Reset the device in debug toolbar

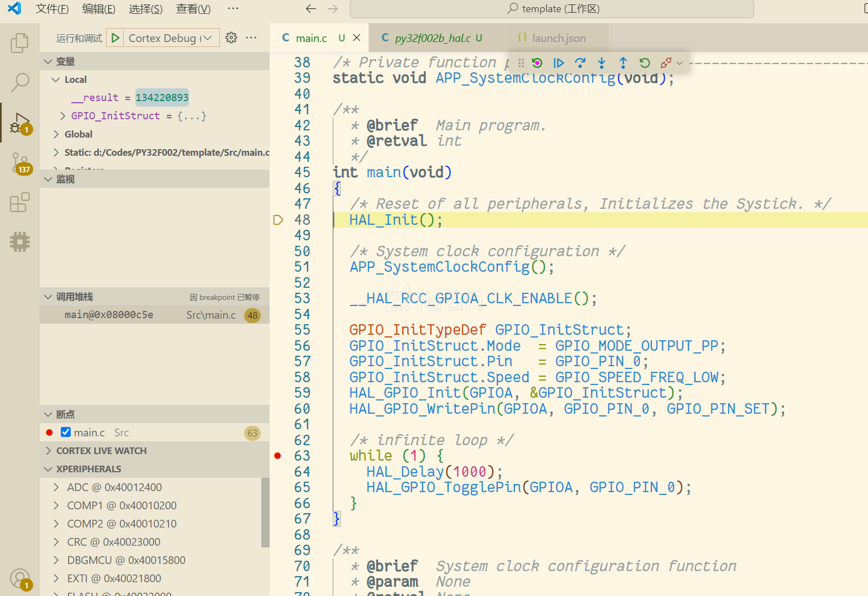click(537, 63)
